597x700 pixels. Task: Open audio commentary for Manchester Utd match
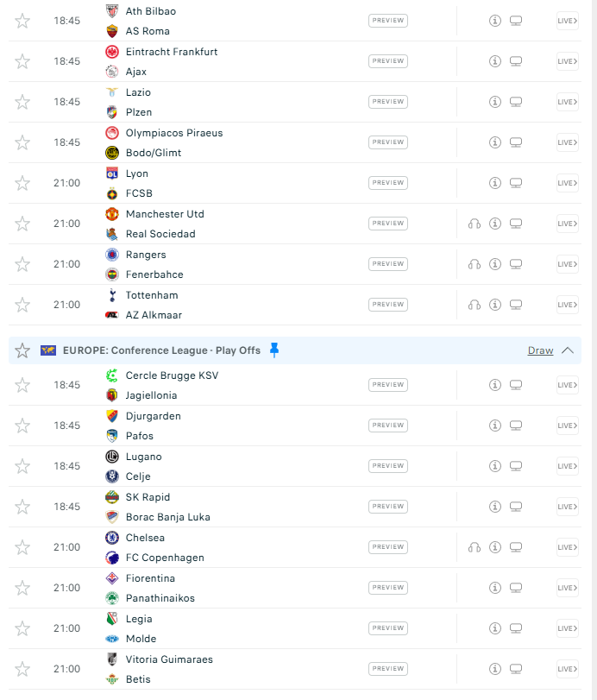[474, 224]
